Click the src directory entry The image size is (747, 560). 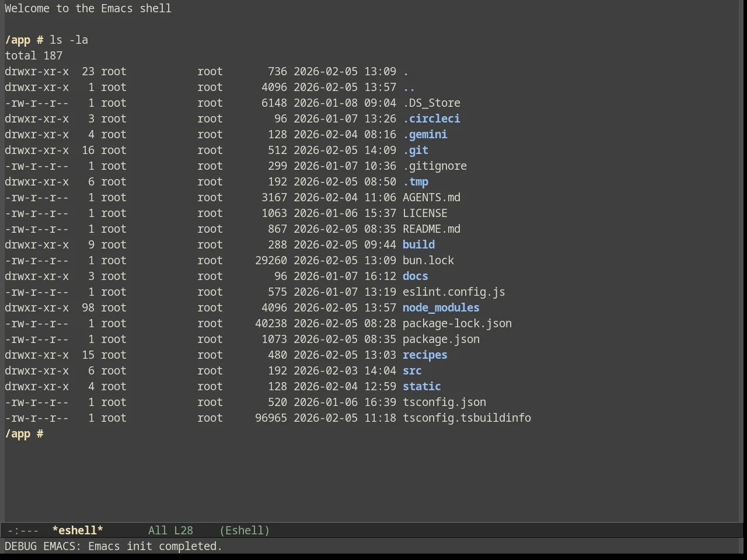click(x=412, y=370)
